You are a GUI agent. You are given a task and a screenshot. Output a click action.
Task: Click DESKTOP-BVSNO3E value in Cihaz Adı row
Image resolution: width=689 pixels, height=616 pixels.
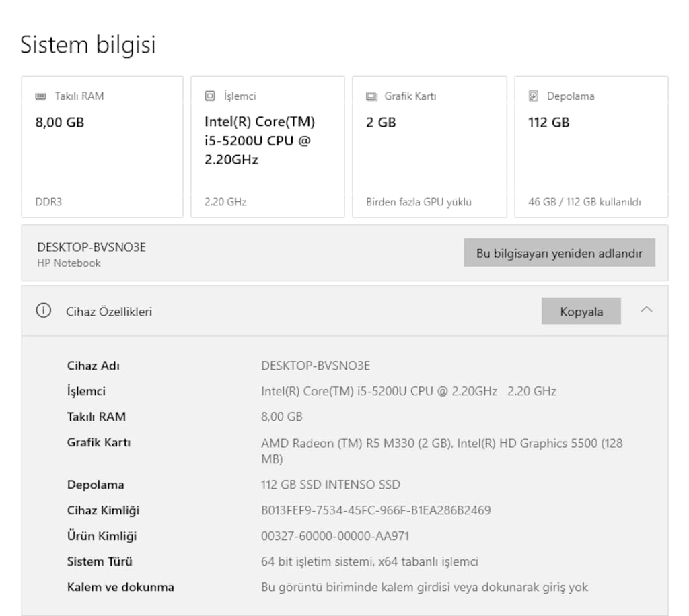(316, 366)
